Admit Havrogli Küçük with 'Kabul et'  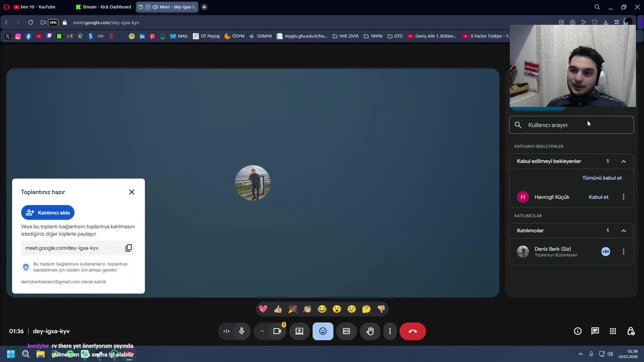(599, 197)
